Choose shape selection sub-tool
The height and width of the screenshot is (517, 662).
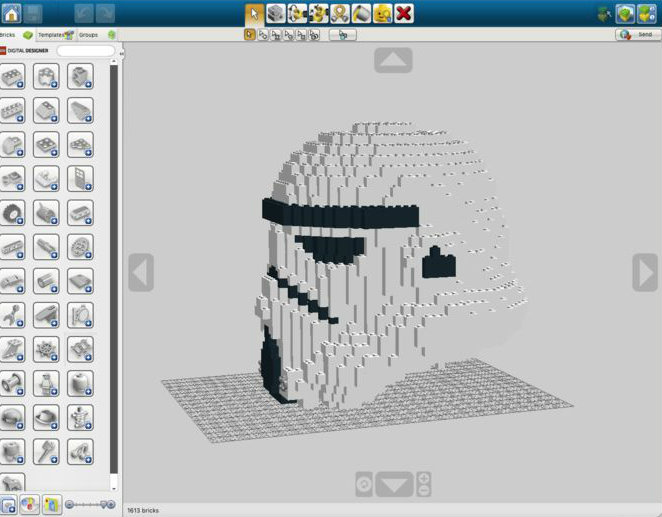[x=301, y=35]
